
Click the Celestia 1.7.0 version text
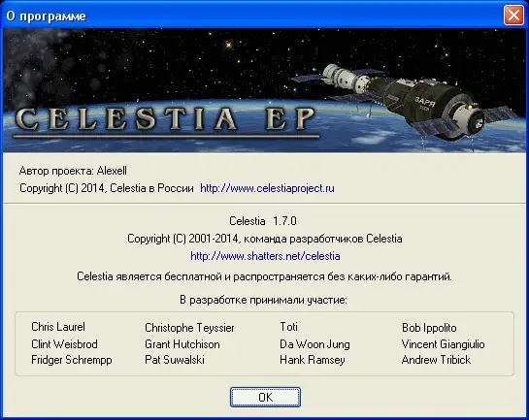click(x=263, y=221)
